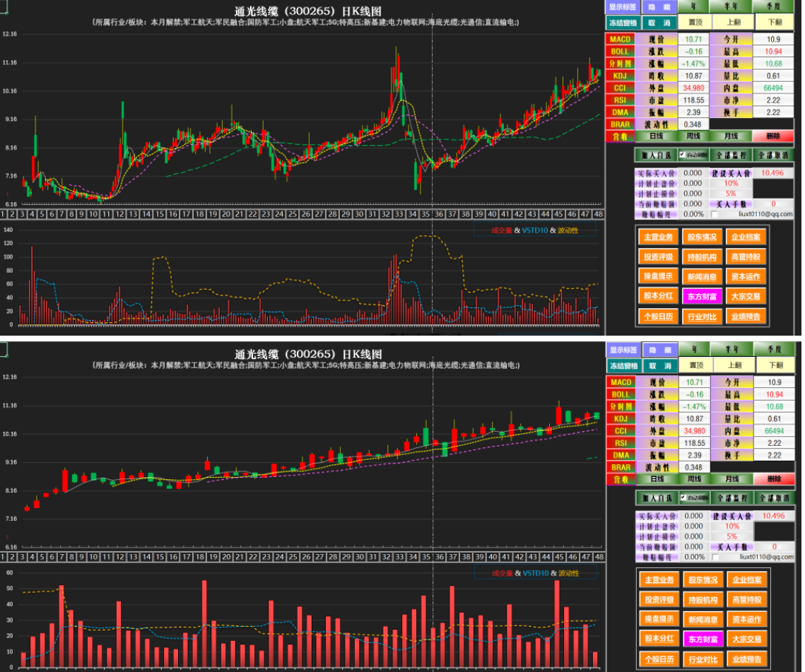Click 下翻 in the lower panel

(776, 365)
